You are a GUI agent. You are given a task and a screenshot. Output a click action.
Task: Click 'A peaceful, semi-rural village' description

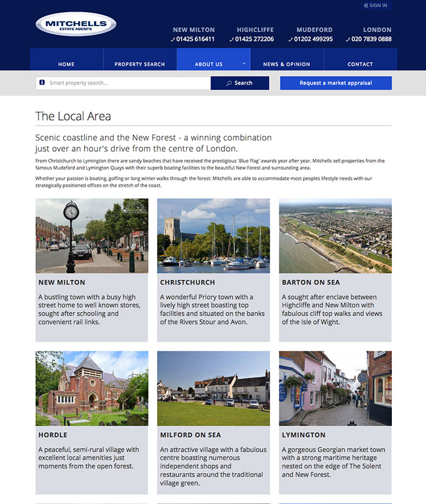89,458
